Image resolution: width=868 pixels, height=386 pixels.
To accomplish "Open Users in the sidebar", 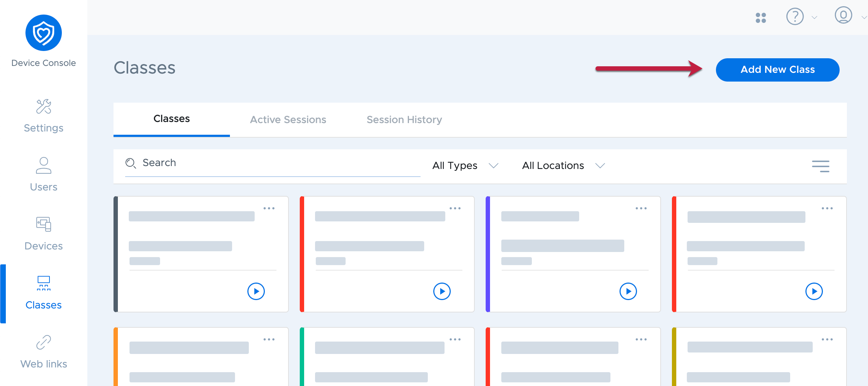I will [x=44, y=174].
